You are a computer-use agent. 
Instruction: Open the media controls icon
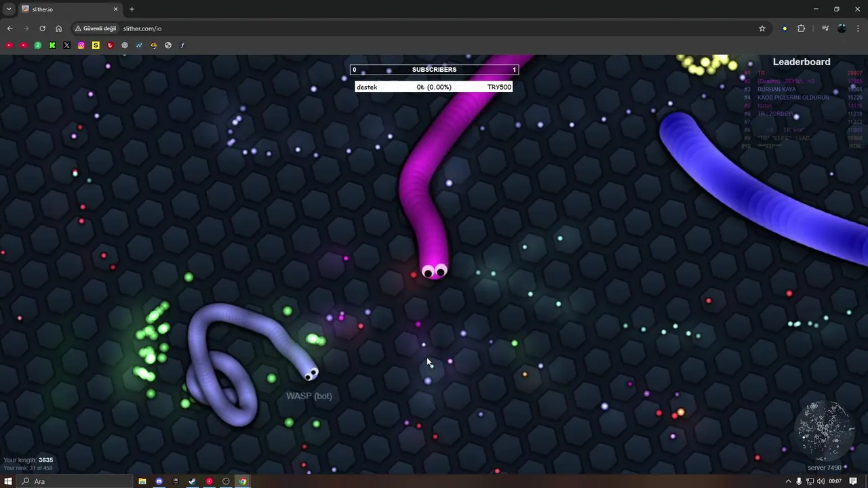coord(825,28)
